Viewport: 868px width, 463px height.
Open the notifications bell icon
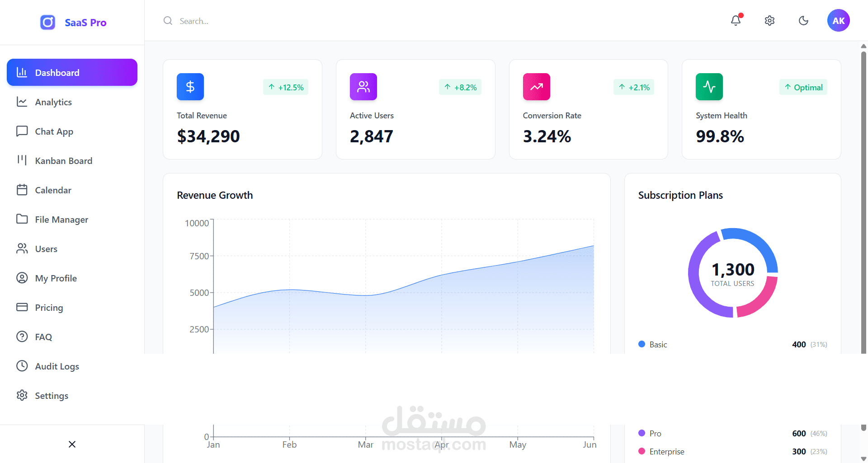736,21
